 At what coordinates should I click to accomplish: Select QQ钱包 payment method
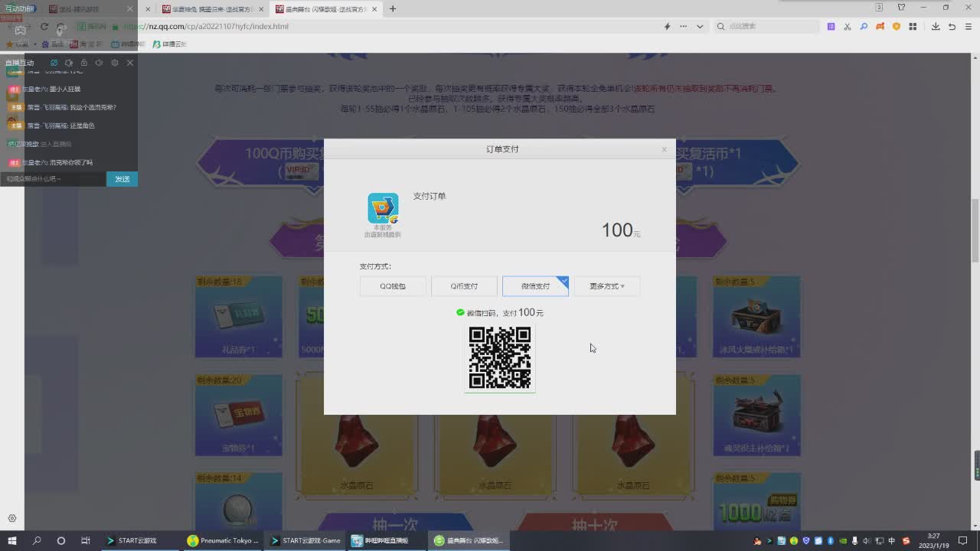tap(393, 286)
